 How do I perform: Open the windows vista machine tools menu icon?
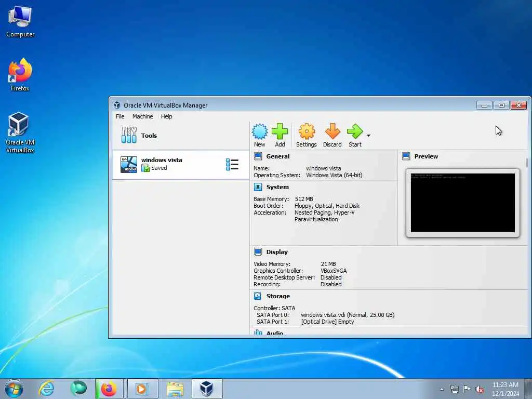click(232, 165)
